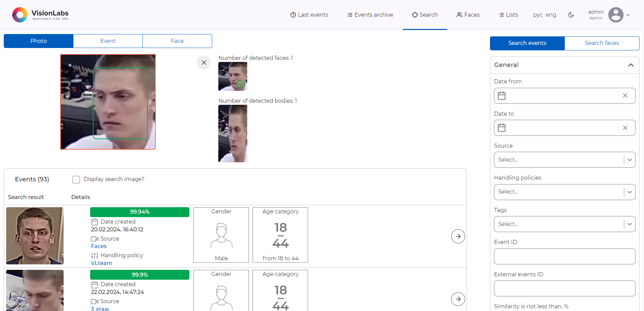Open the Date to calendar picker icon
This screenshot has width=644, height=311.
click(x=502, y=128)
